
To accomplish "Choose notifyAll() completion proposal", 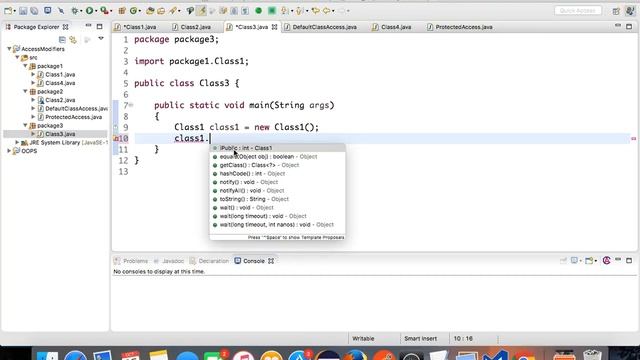I will [x=277, y=191].
